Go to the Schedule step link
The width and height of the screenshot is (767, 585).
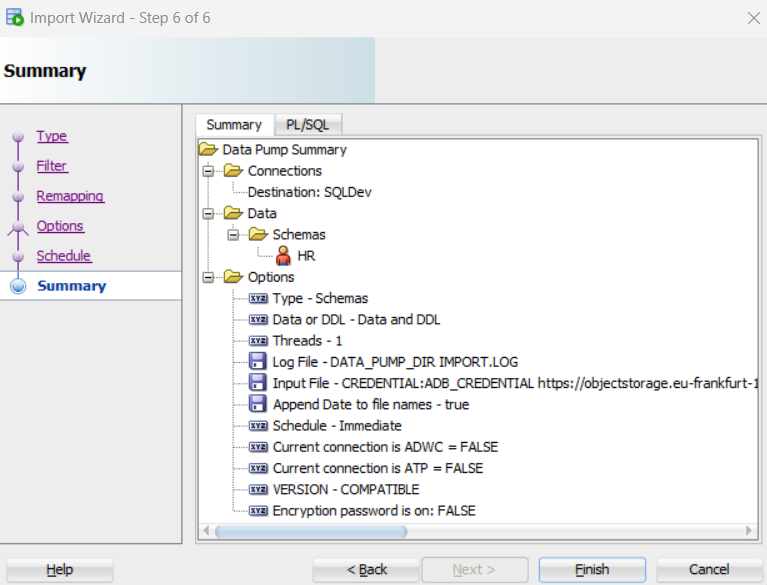[x=64, y=256]
